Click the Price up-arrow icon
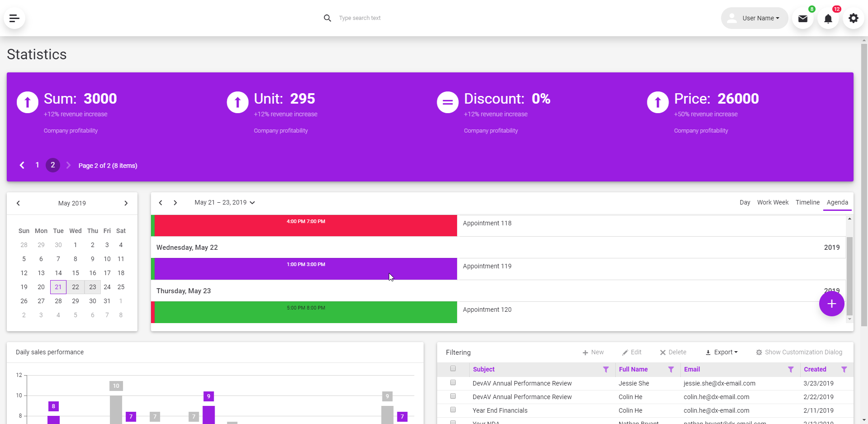 tap(658, 102)
